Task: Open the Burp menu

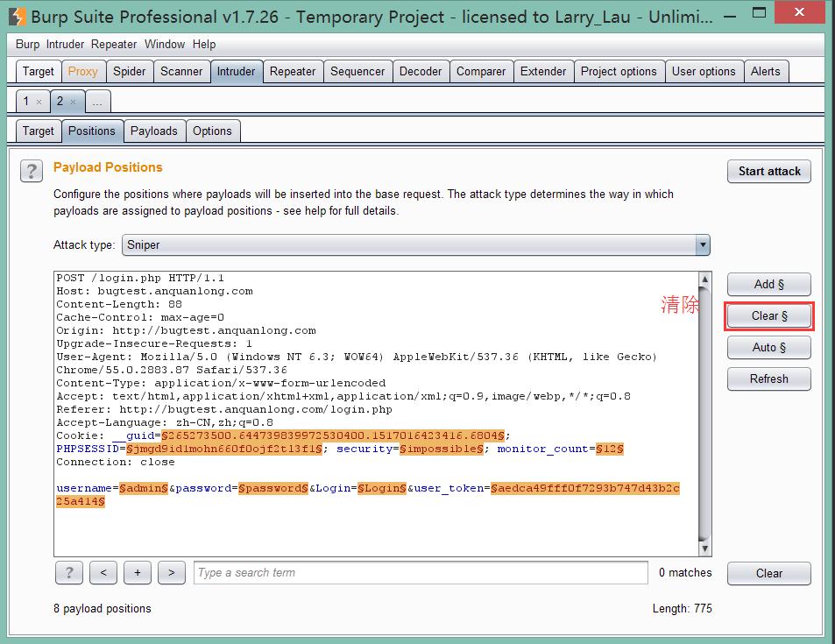Action: tap(27, 44)
